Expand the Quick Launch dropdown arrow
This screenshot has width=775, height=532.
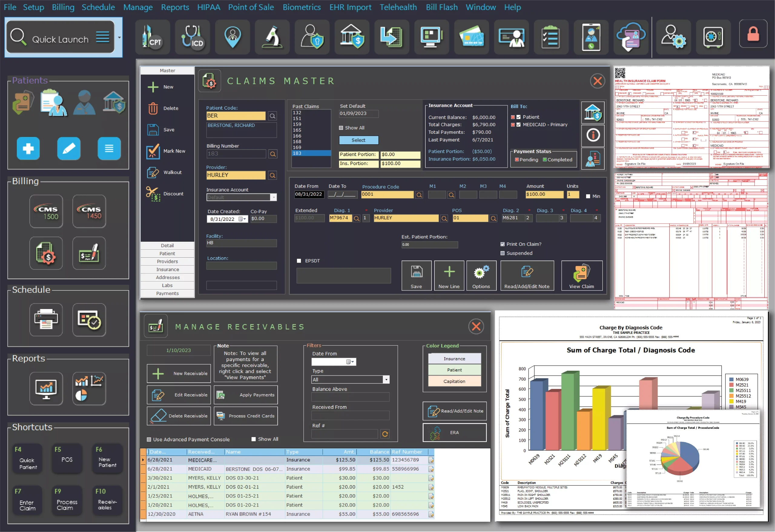(x=119, y=37)
